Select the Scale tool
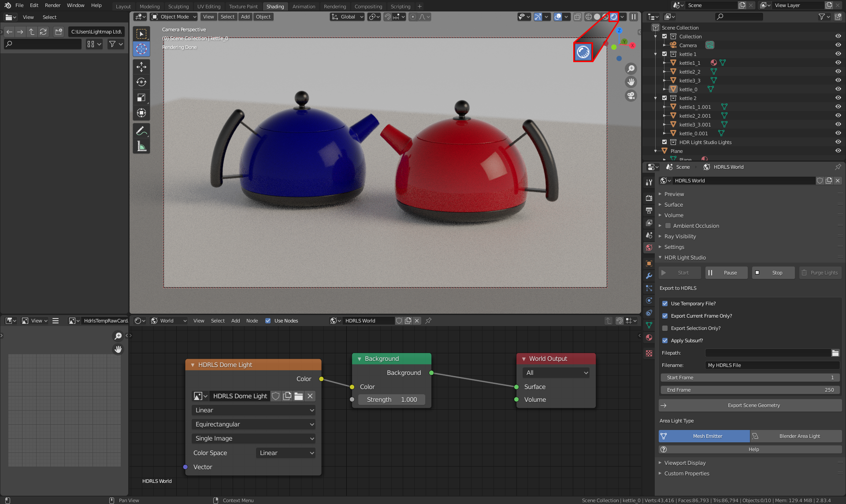846x504 pixels. pos(141,97)
